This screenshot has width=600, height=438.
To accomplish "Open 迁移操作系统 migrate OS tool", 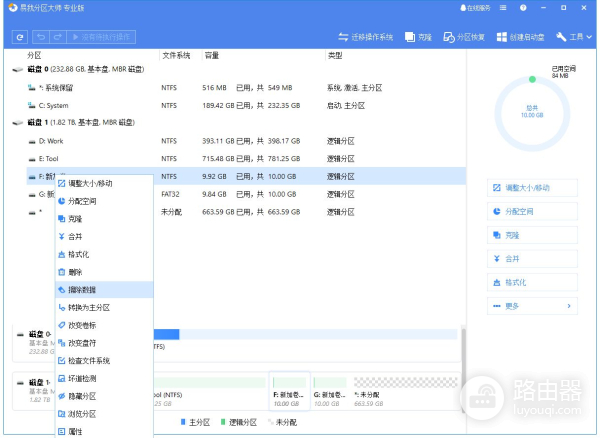I will point(365,37).
